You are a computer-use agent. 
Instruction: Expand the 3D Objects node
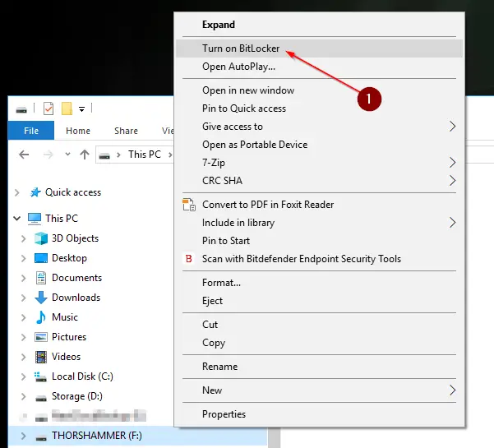point(23,238)
